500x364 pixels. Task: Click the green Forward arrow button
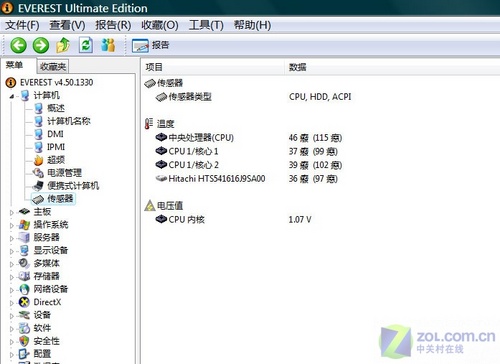tap(41, 45)
